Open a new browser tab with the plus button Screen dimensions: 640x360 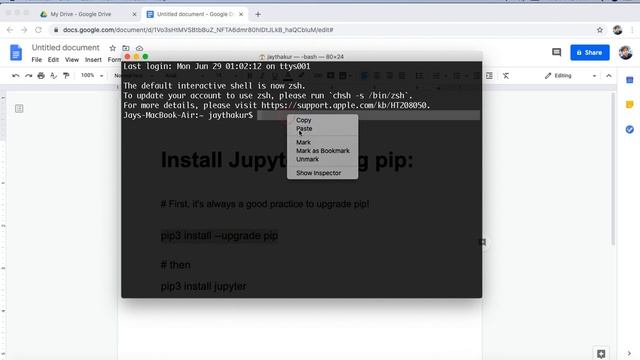point(258,14)
